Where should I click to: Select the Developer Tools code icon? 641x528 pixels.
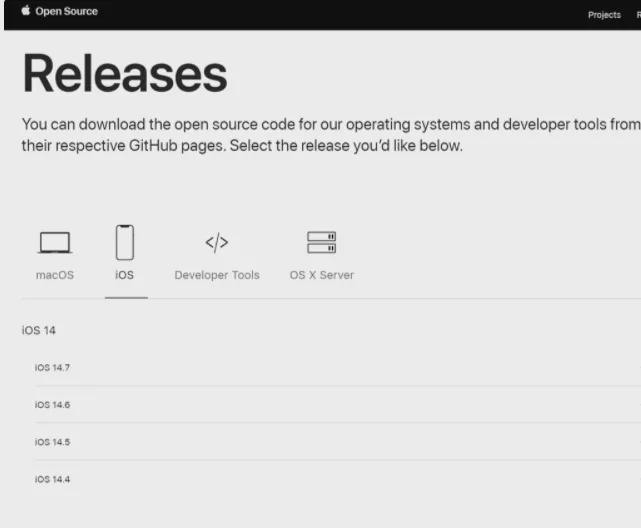217,243
